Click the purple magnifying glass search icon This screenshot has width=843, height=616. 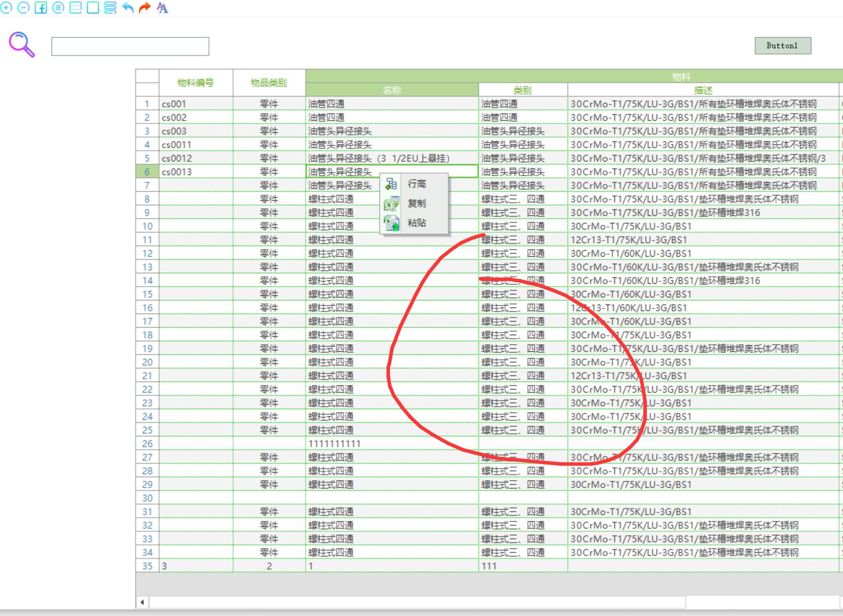click(22, 45)
